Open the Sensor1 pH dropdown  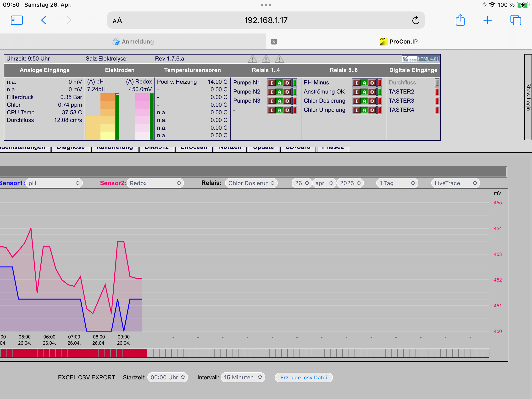click(x=54, y=183)
